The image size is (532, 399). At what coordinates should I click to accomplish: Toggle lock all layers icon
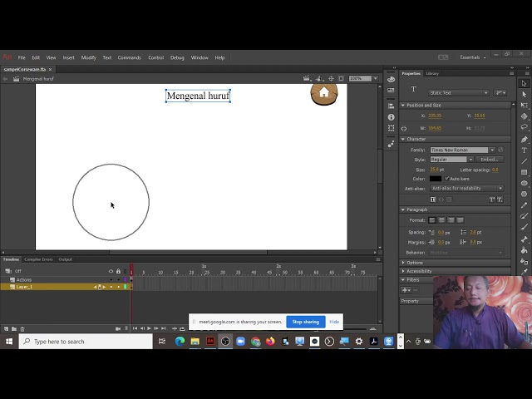tap(118, 271)
